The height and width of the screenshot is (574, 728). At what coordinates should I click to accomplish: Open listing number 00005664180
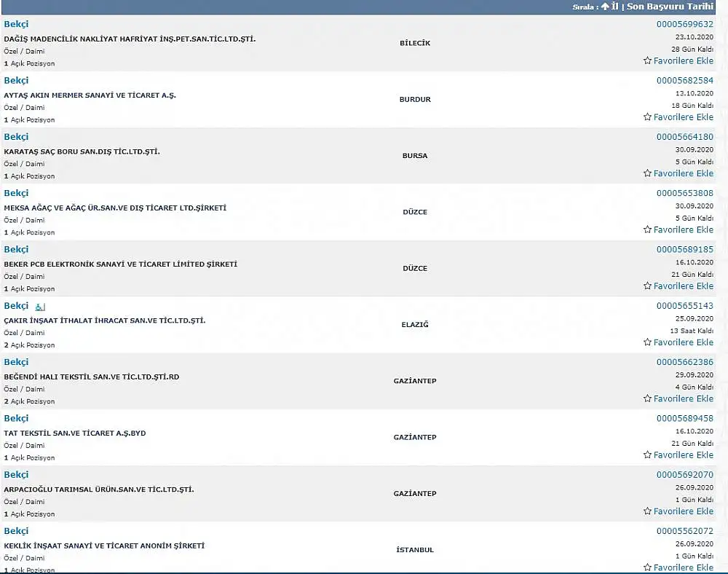pos(685,136)
